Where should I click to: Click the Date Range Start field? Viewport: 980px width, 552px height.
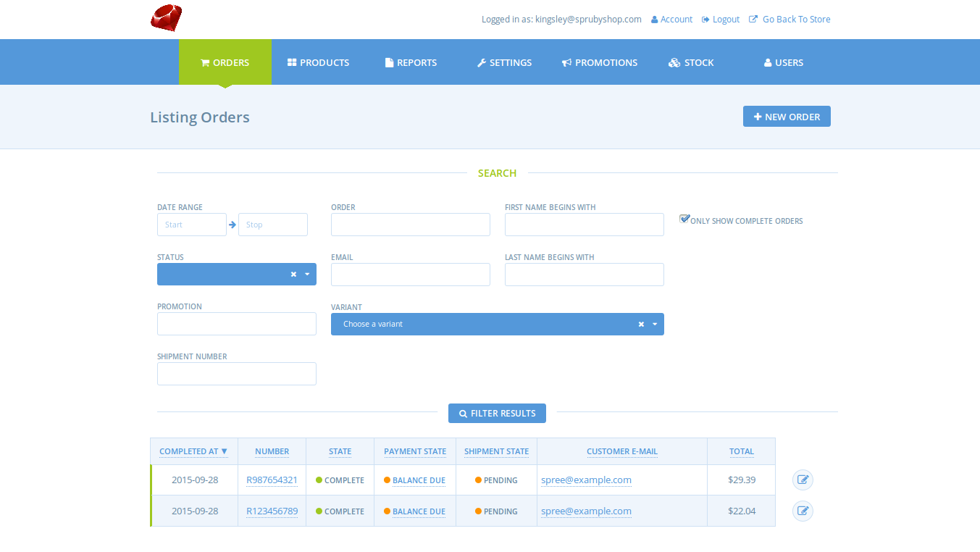tap(192, 225)
